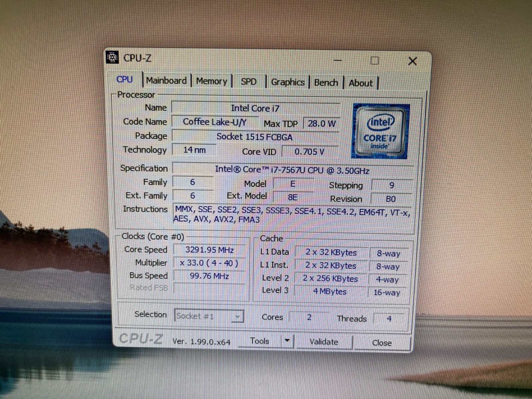Viewport: 532px width, 399px height.
Task: Click the Level 3 '16-way' value
Action: tap(387, 293)
